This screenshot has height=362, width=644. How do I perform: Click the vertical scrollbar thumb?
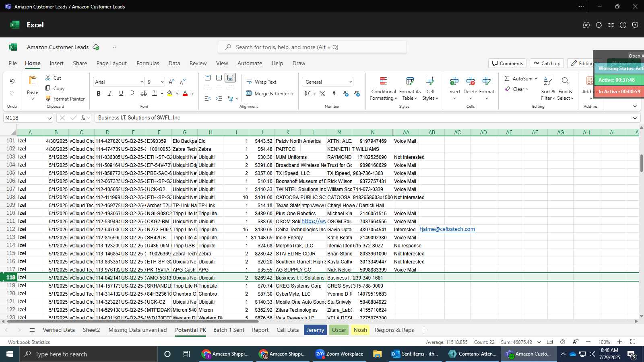641,163
